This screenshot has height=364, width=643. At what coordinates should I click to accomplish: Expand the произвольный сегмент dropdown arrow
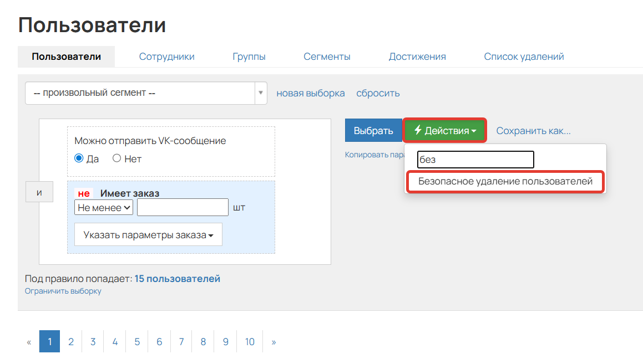[260, 93]
